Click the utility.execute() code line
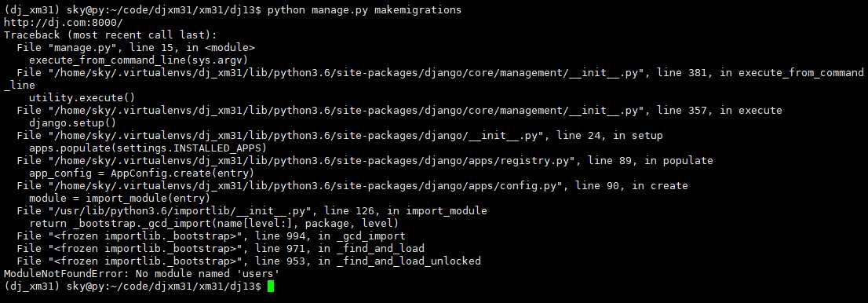Viewport: 868px width, 303px height. [x=82, y=98]
